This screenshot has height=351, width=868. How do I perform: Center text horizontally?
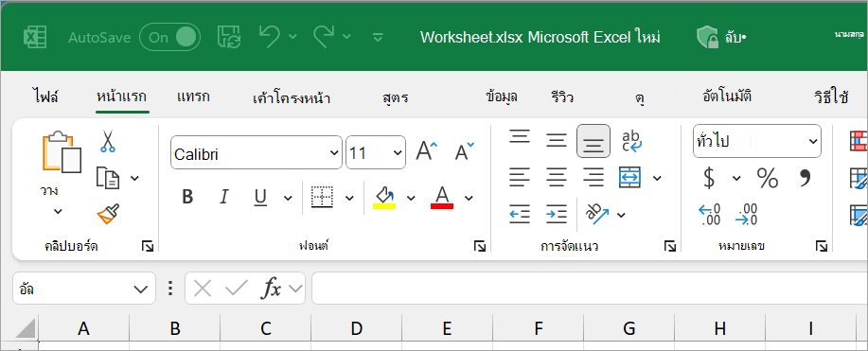(557, 177)
